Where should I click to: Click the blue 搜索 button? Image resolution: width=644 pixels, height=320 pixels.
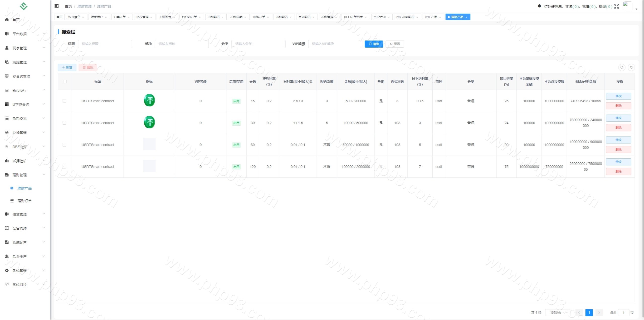pyautogui.click(x=374, y=44)
